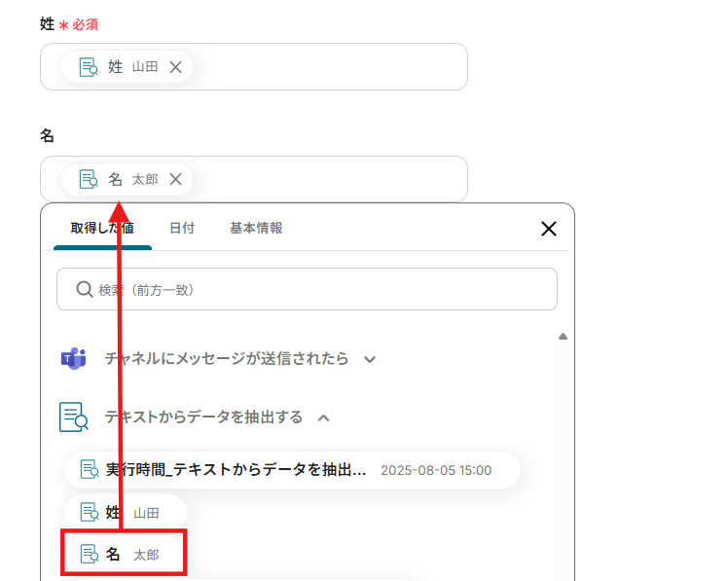This screenshot has width=728, height=581.
Task: Click the テキストからデータを抽出する heading text
Action: click(x=203, y=418)
